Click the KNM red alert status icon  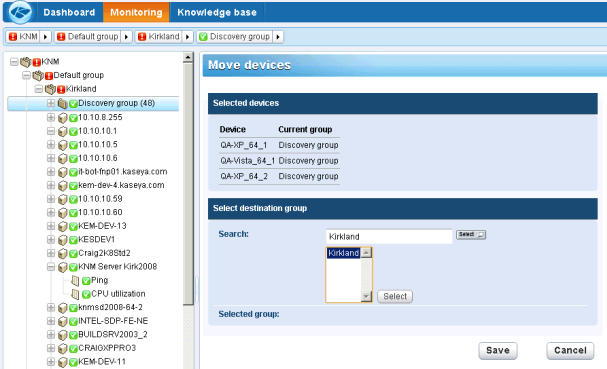37,62
